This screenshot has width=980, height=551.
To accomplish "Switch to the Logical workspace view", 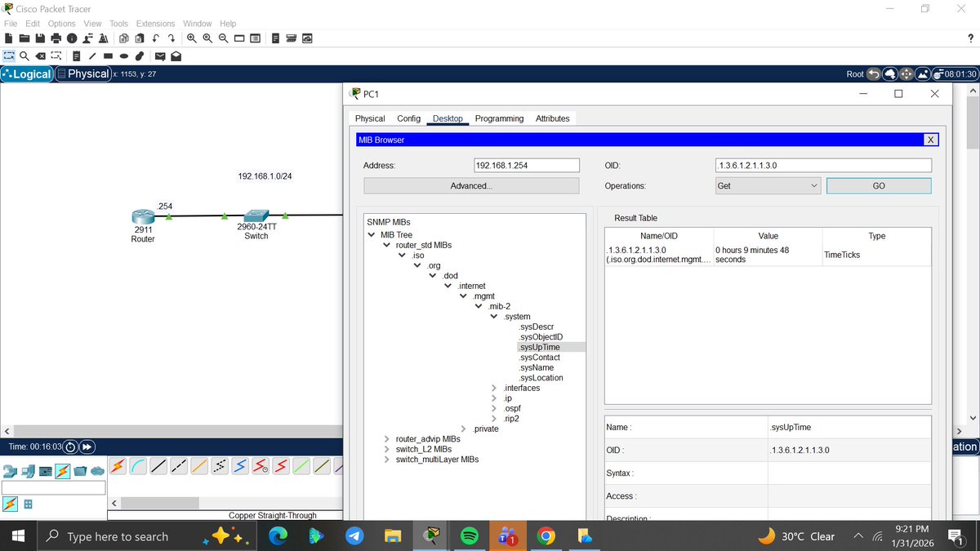I will (x=27, y=73).
